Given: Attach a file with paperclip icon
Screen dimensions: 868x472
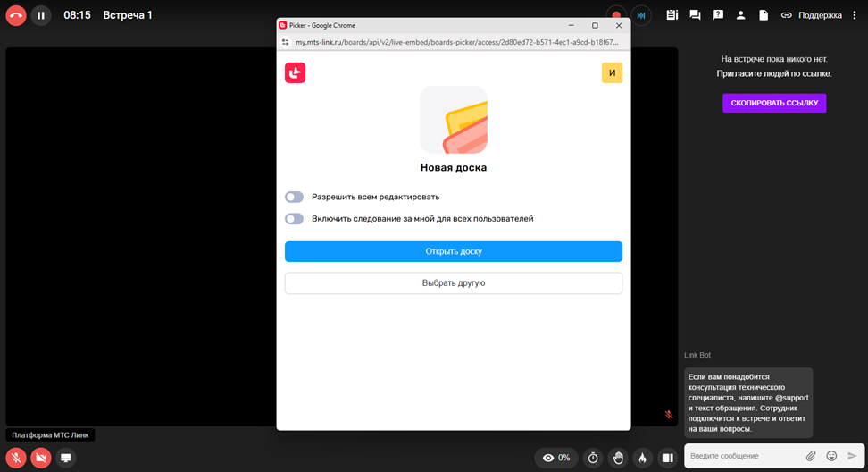Looking at the screenshot, I should coord(811,456).
